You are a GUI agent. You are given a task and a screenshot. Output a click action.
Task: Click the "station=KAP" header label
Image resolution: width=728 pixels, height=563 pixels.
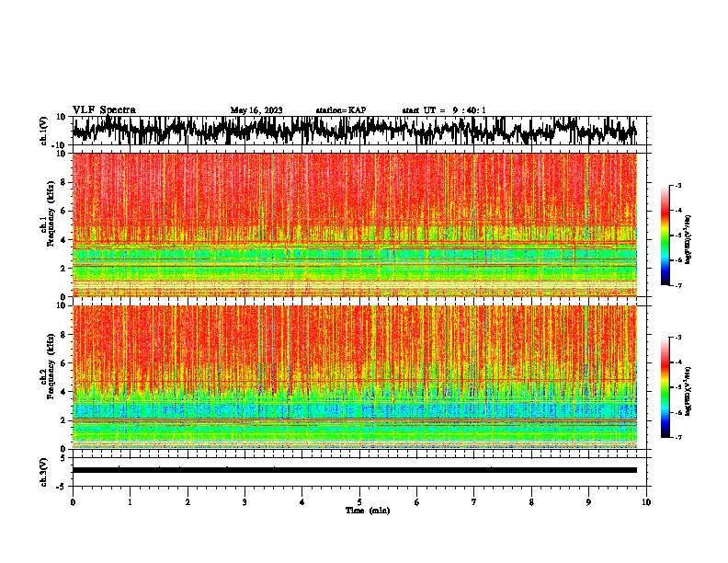[341, 110]
